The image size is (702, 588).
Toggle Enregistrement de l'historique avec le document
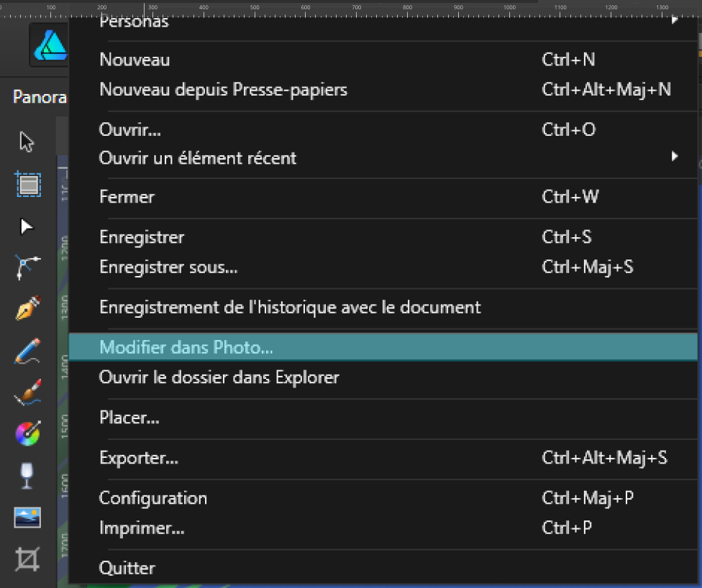click(x=383, y=308)
